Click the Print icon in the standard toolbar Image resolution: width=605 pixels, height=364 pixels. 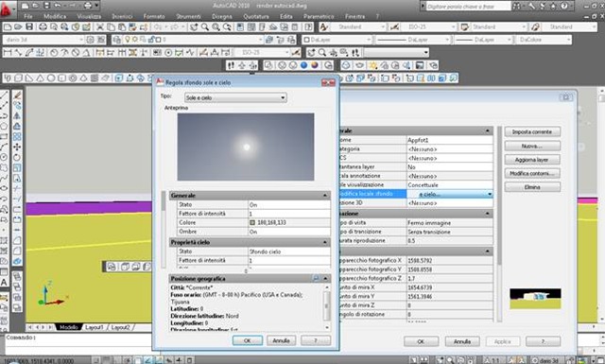click(x=43, y=27)
